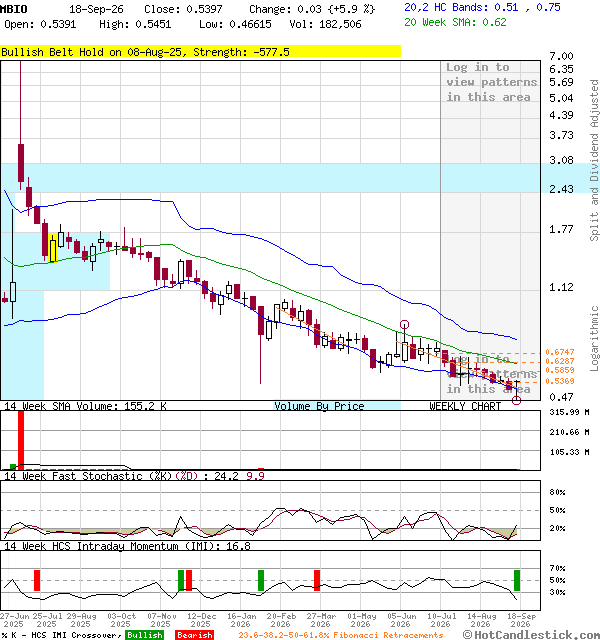600x640 pixels.
Task: Click the tall red volume spike bar
Action: [21, 440]
